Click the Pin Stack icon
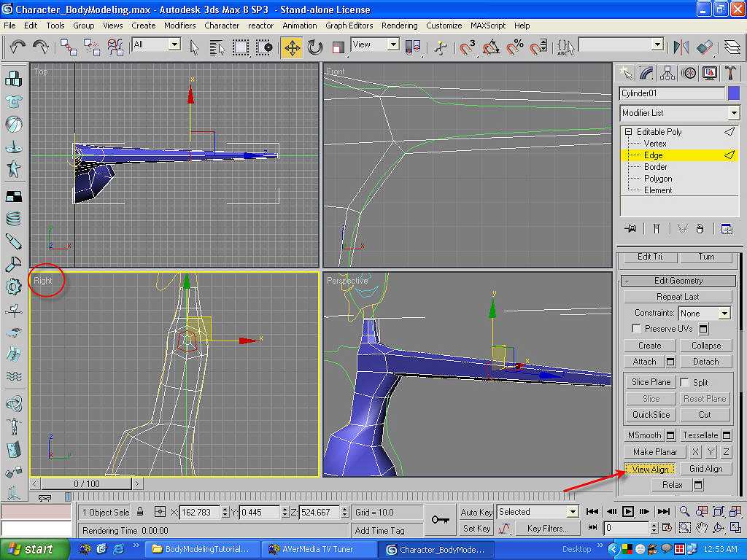The width and height of the screenshot is (747, 560). (x=630, y=229)
